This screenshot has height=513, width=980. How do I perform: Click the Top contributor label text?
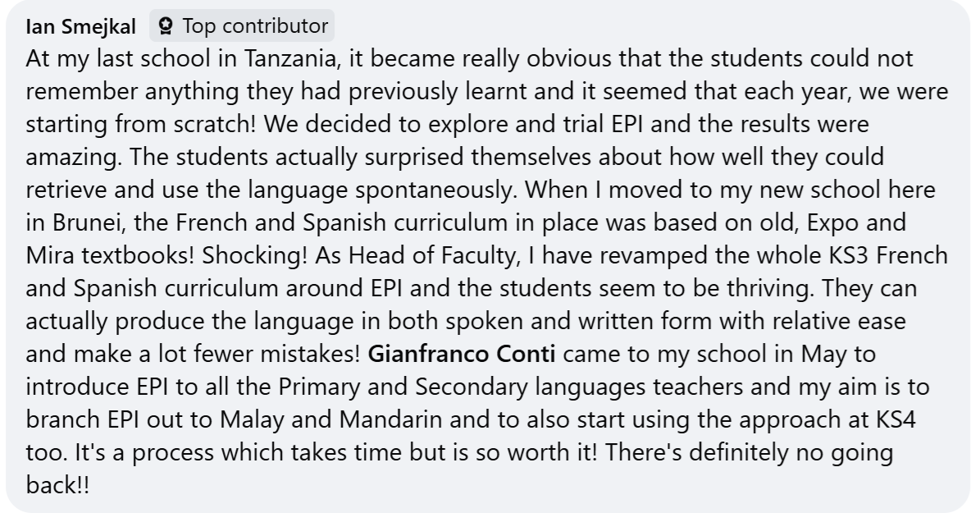tap(255, 26)
